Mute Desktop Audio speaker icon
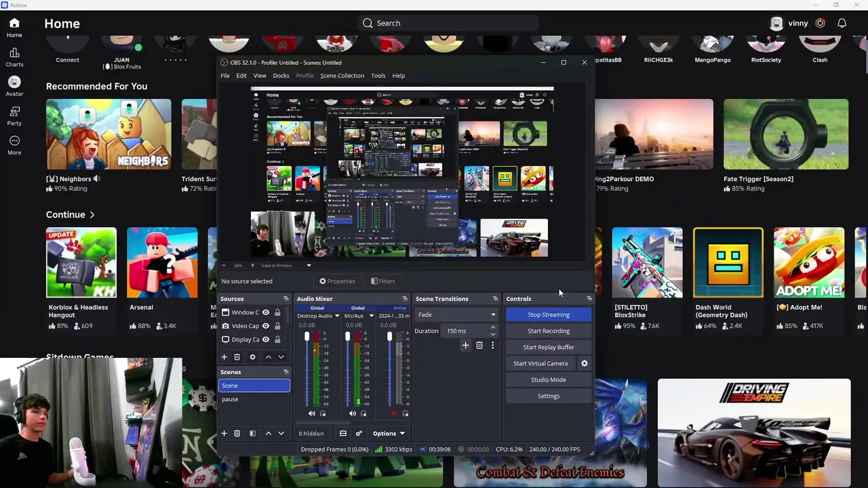This screenshot has height=488, width=868. (x=312, y=413)
